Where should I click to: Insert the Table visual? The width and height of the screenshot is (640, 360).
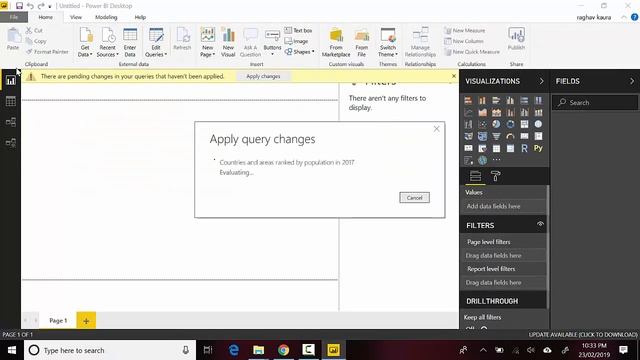[x=496, y=149]
